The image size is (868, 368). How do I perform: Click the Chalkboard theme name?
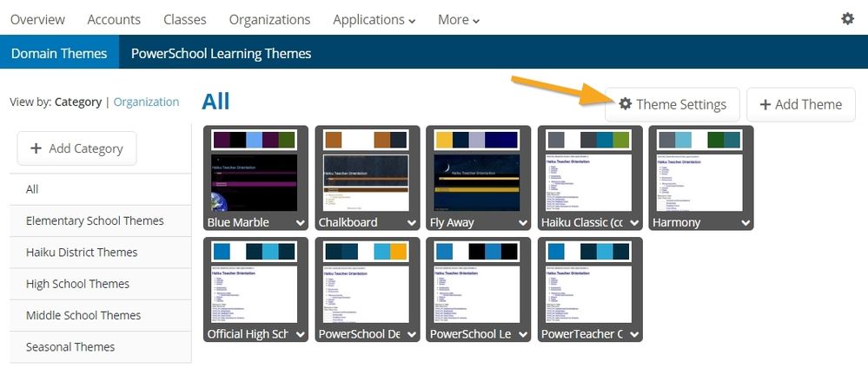[348, 222]
